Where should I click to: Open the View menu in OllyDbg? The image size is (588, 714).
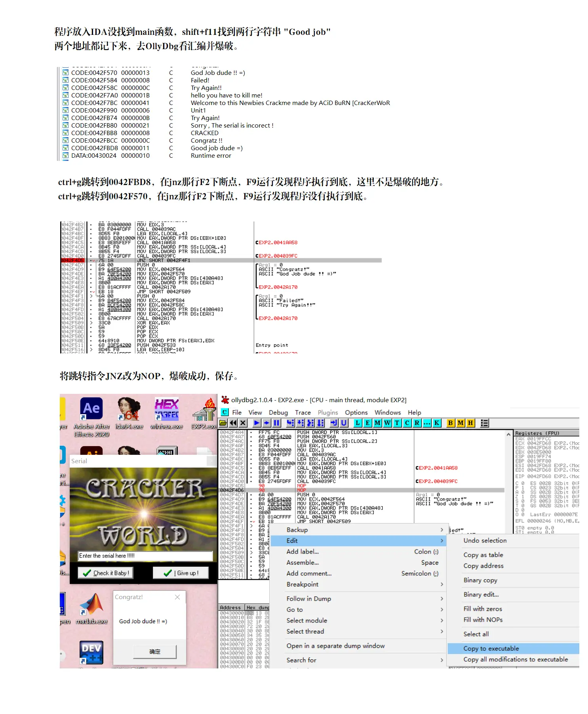pos(255,412)
